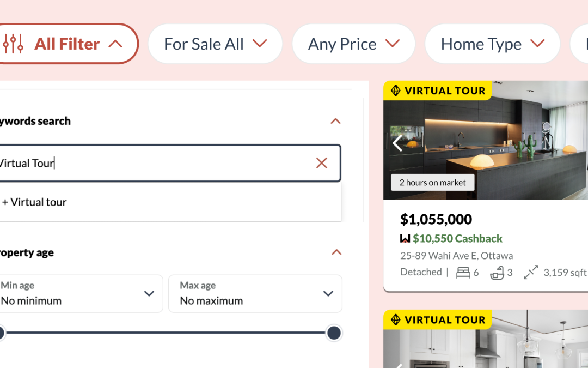
Task: Click the square footage arrows icon
Action: (x=531, y=272)
